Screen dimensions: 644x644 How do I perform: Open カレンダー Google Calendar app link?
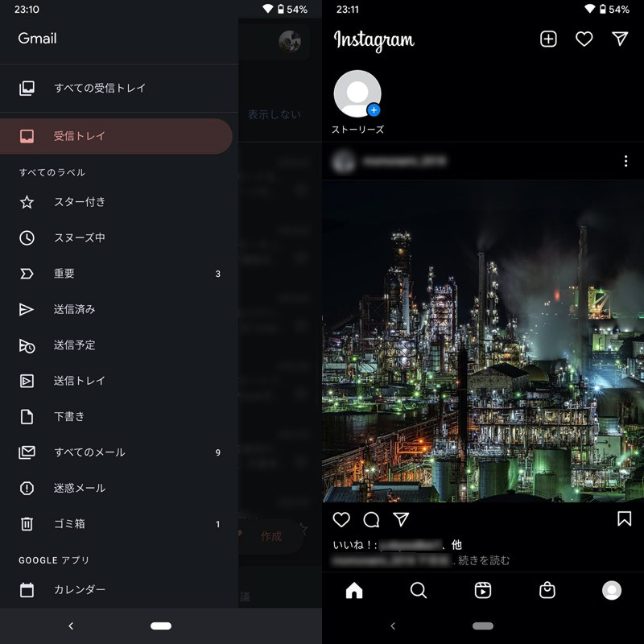click(x=80, y=590)
